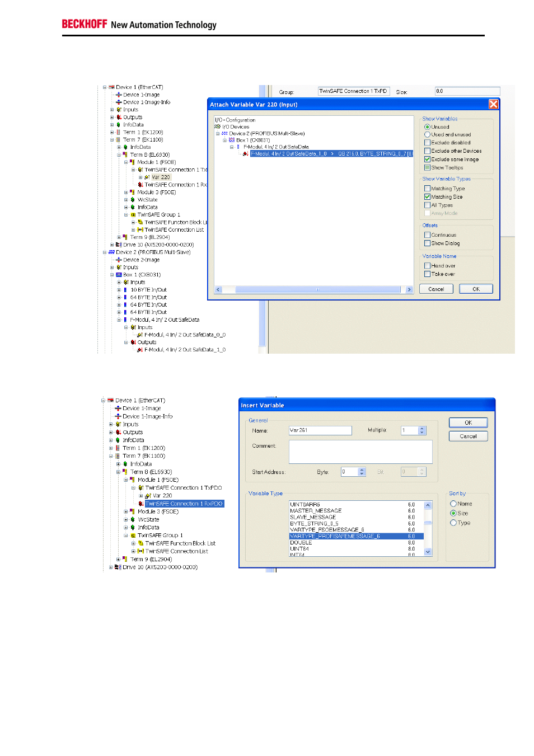Click the 10 BYTE In/Out module icon
Screen dimensions: 534x756
(125, 290)
